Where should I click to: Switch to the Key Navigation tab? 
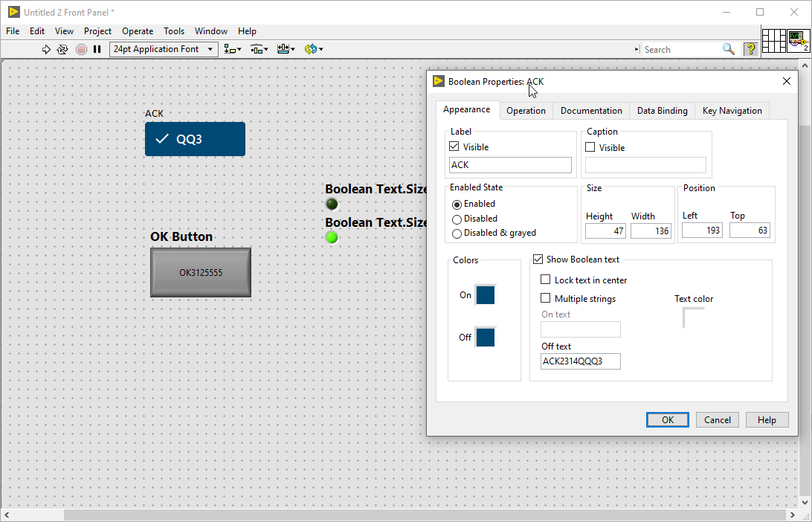point(732,110)
